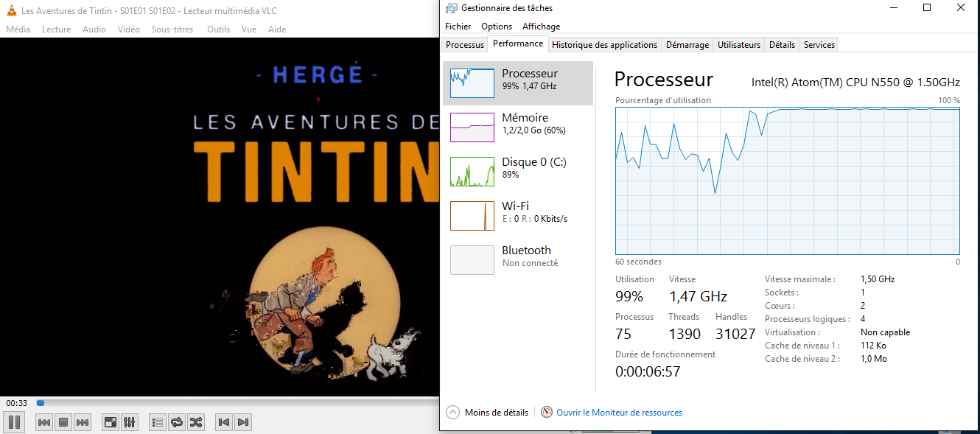Open VLC Vue menu

point(249,29)
